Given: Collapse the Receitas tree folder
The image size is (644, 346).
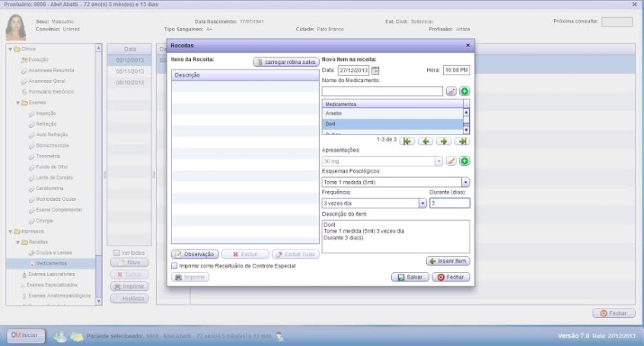Looking at the screenshot, I should pyautogui.click(x=18, y=242).
